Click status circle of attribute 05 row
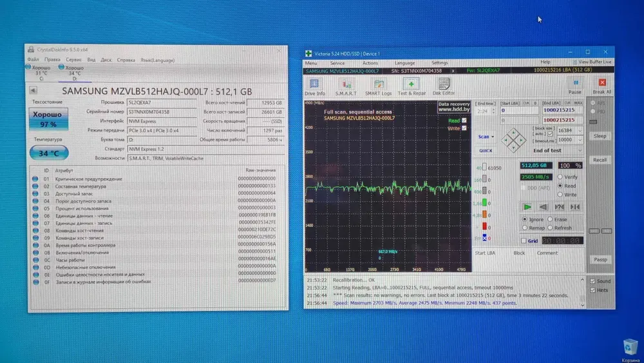This screenshot has height=363, width=644. 35,208
